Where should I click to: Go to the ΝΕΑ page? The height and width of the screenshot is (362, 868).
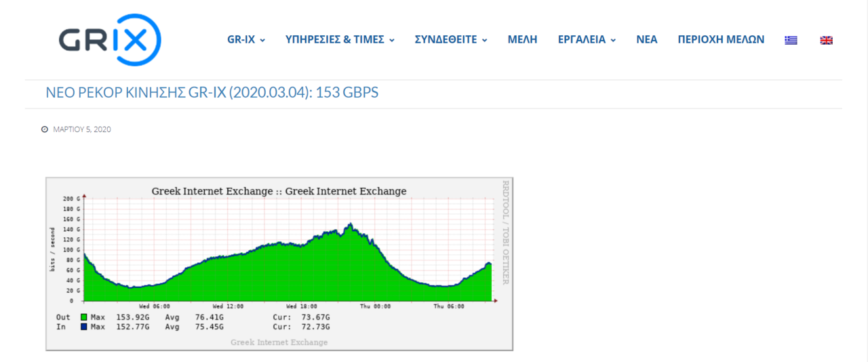tap(646, 39)
